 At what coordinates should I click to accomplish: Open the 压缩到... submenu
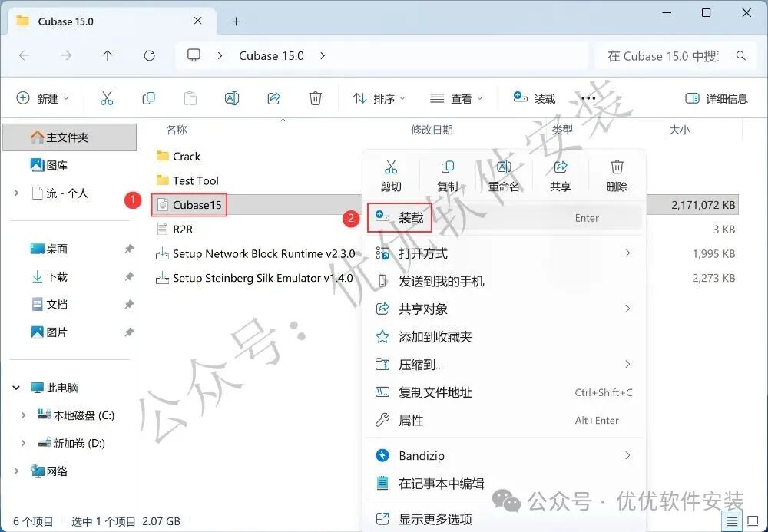504,365
